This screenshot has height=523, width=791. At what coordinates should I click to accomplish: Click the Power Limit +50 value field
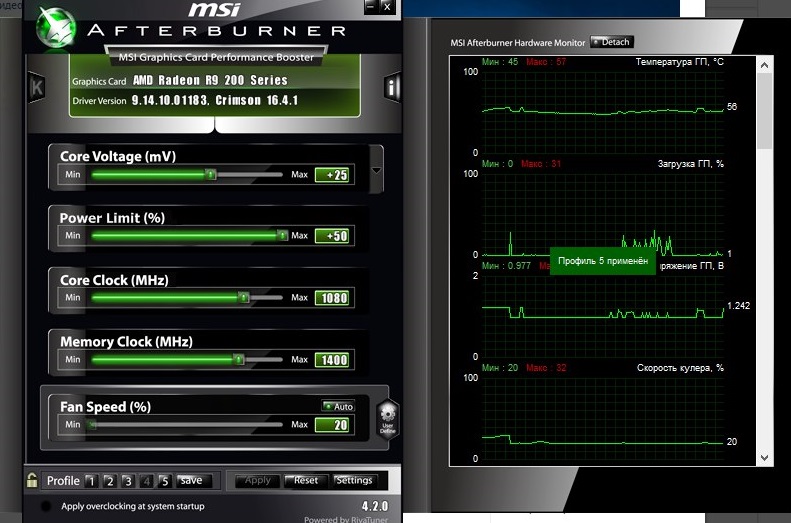coord(332,236)
